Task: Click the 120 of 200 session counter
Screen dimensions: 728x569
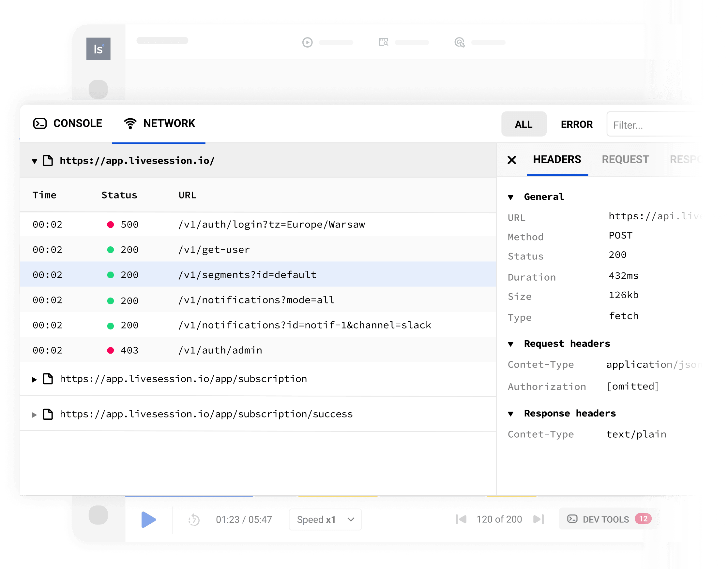Action: [x=499, y=519]
